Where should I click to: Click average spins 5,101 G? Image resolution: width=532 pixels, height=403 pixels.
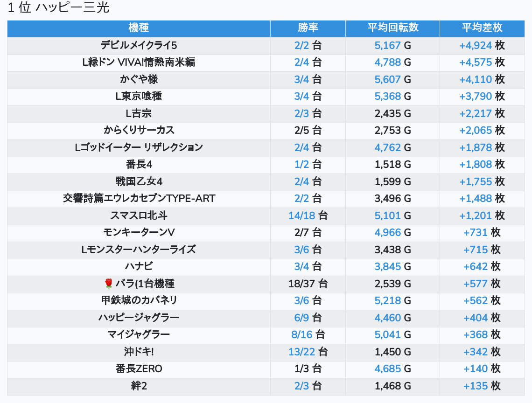(392, 215)
